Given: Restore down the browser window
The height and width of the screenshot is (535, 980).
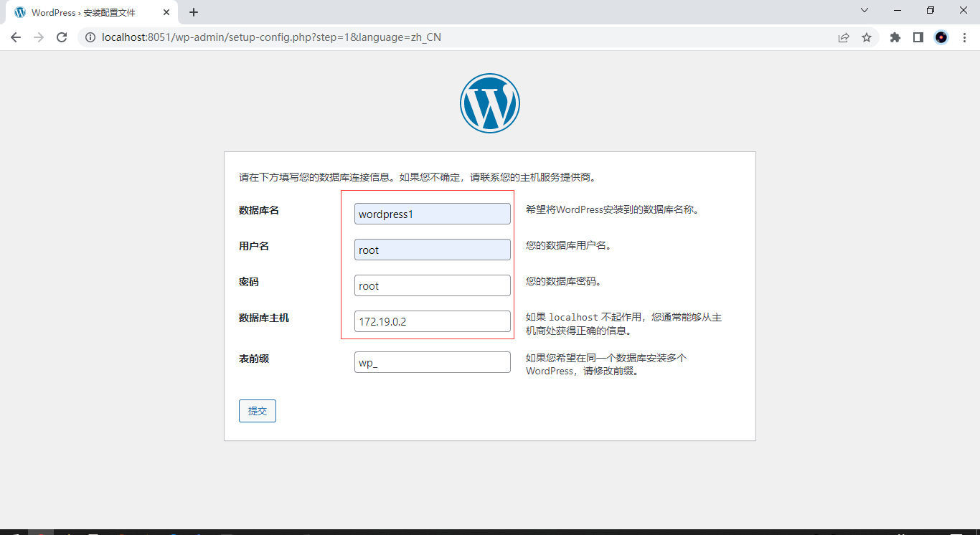Looking at the screenshot, I should point(930,10).
